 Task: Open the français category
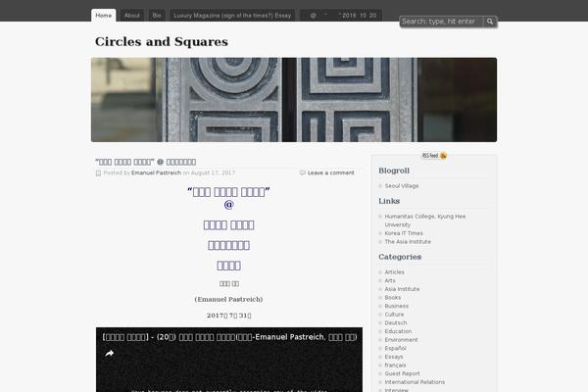[x=395, y=366]
